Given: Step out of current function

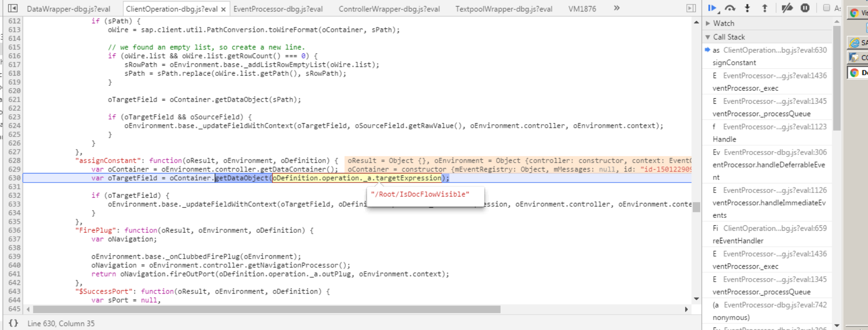Looking at the screenshot, I should [x=764, y=8].
